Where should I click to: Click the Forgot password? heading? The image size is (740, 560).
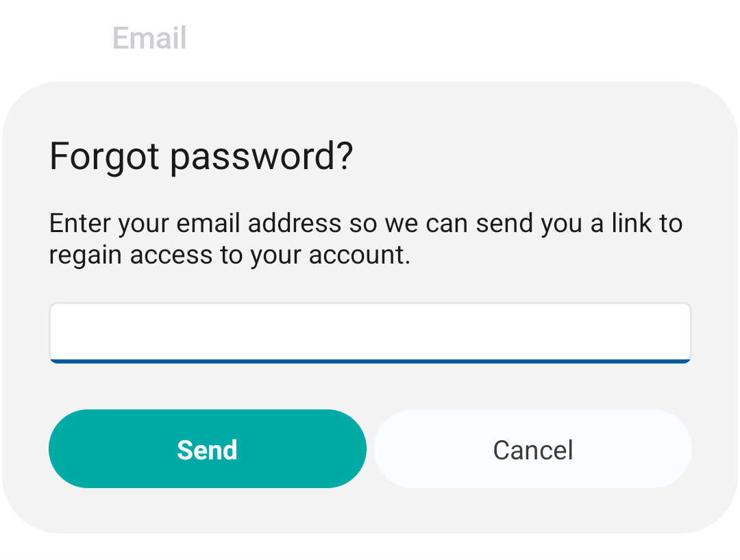201,157
